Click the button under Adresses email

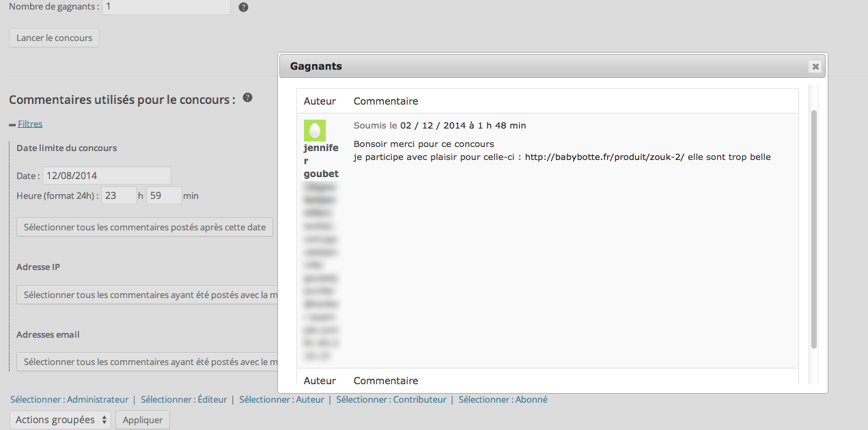147,362
